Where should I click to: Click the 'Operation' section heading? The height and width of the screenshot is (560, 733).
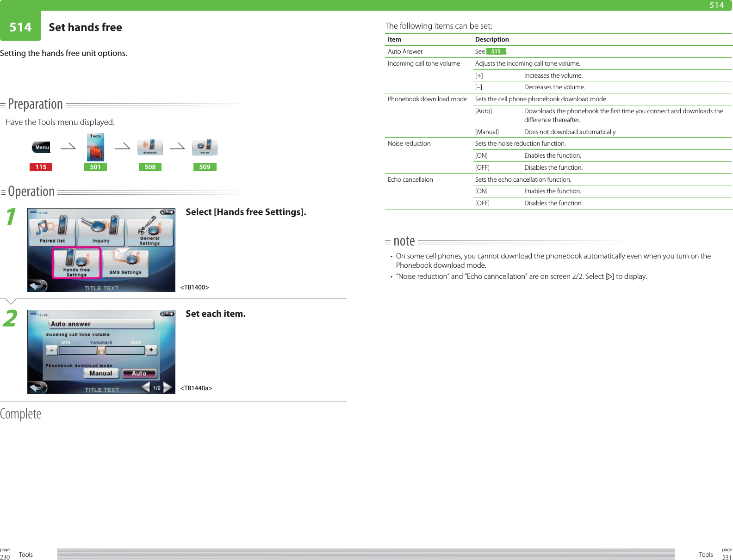pyautogui.click(x=31, y=191)
